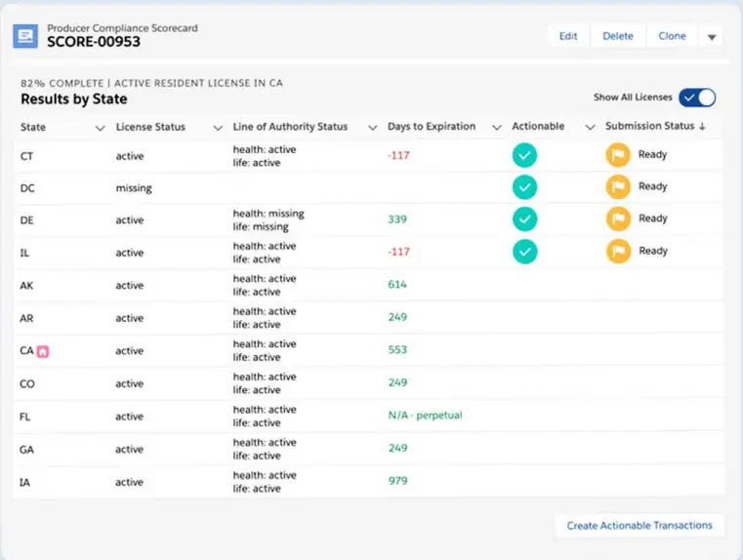Image resolution: width=743 pixels, height=560 pixels.
Task: Open the State column dropdown chevron
Action: (100, 128)
